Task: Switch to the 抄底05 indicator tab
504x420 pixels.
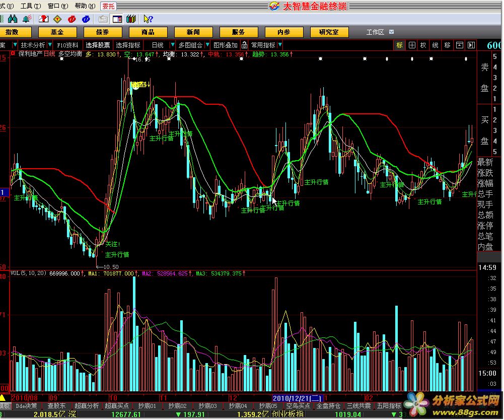Action: (268, 406)
